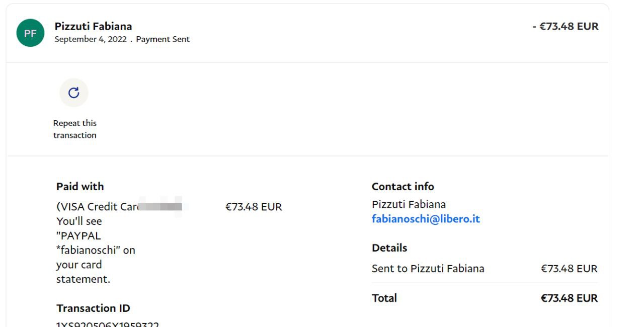
Task: Click the Contact info heading
Action: coord(403,187)
